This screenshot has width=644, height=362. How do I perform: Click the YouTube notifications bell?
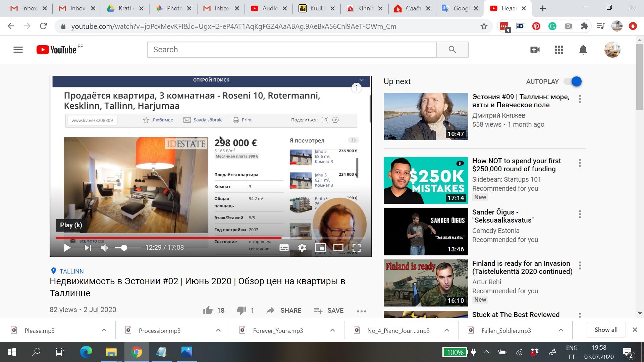[583, 50]
